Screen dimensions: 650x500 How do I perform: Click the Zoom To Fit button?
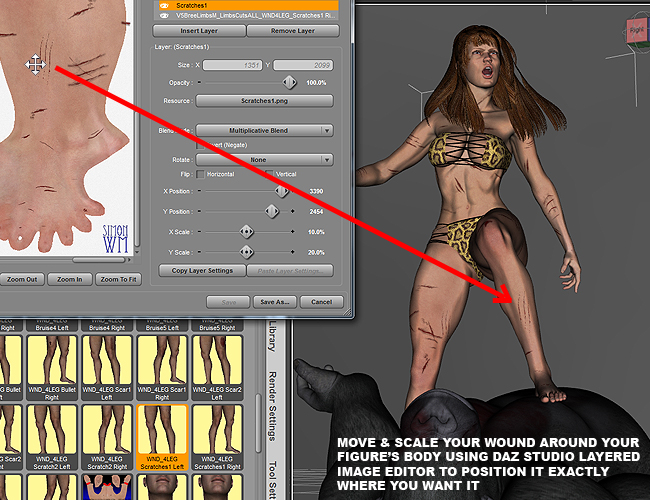[119, 279]
